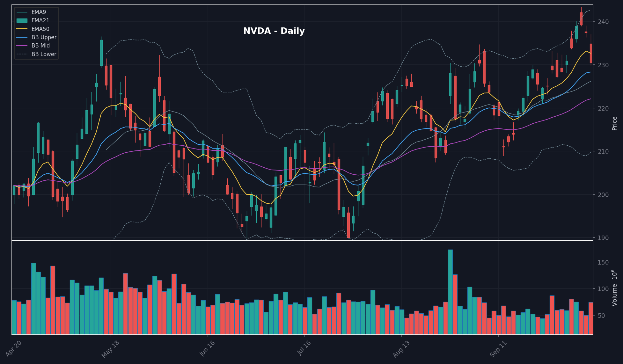
Task: Click the 210 price axis tick
Action: pos(604,151)
